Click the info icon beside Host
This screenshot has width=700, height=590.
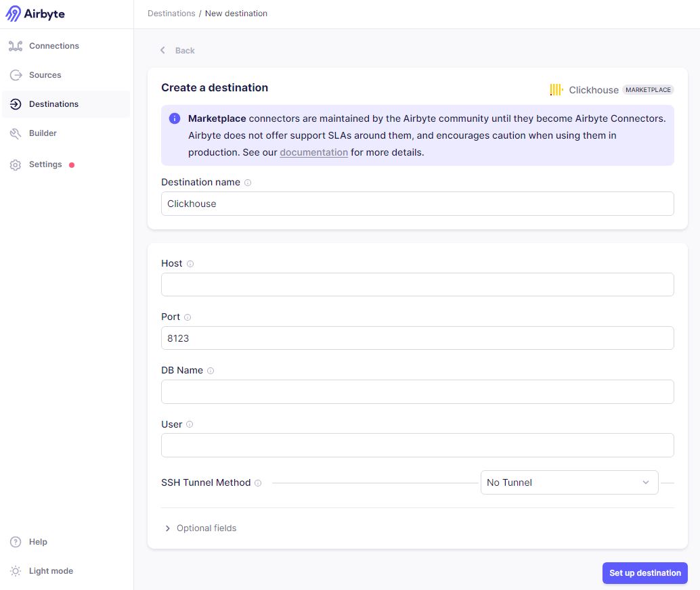[x=190, y=264]
